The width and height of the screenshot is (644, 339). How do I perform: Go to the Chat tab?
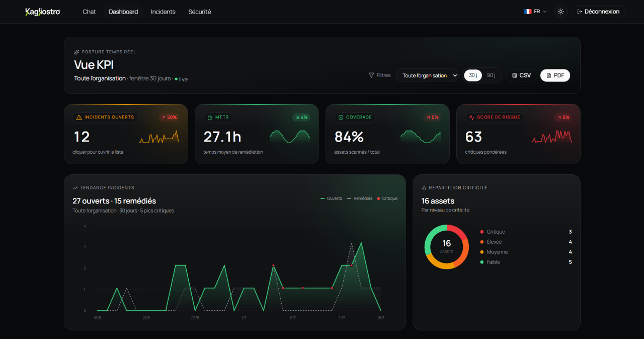(89, 12)
